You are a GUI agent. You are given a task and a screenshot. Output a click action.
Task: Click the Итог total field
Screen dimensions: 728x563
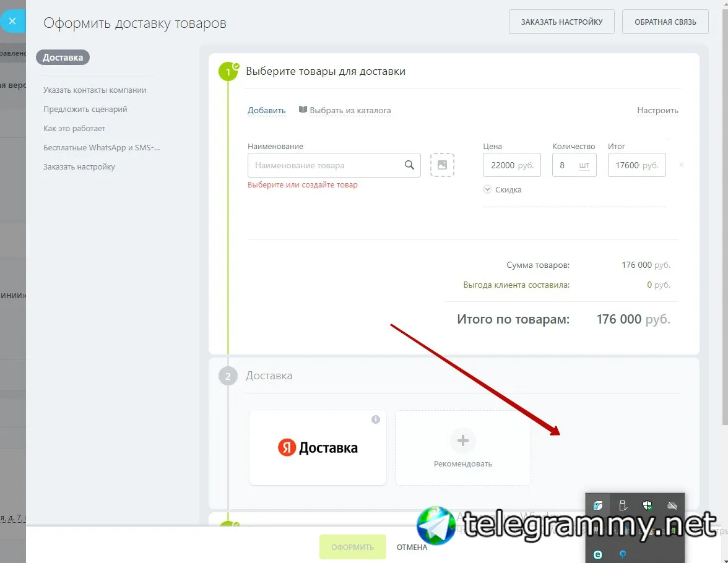[636, 165]
